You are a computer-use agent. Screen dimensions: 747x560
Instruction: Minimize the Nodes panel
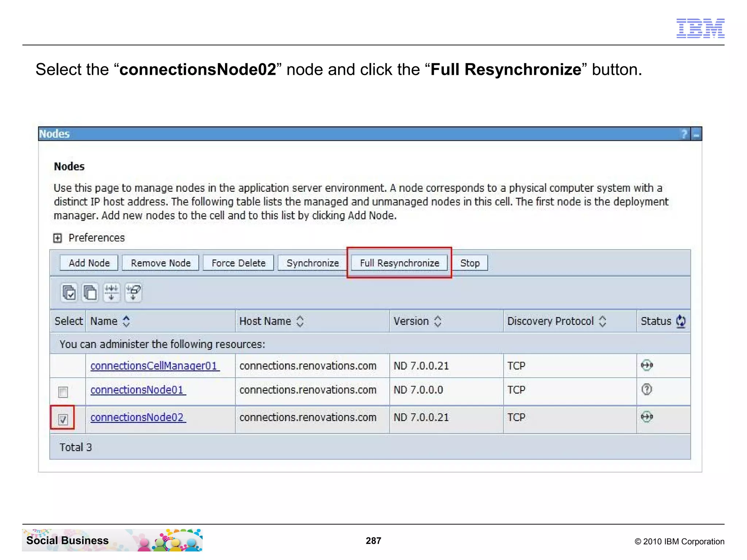tap(696, 134)
